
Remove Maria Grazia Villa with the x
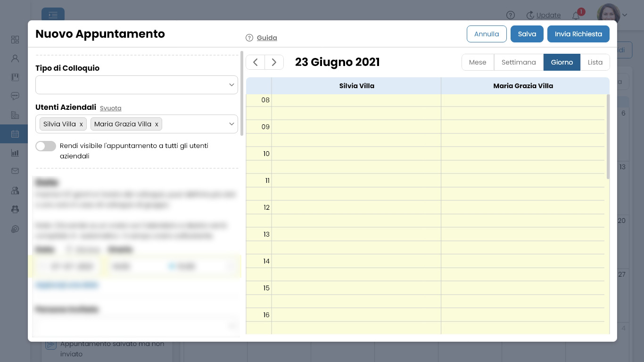click(157, 124)
